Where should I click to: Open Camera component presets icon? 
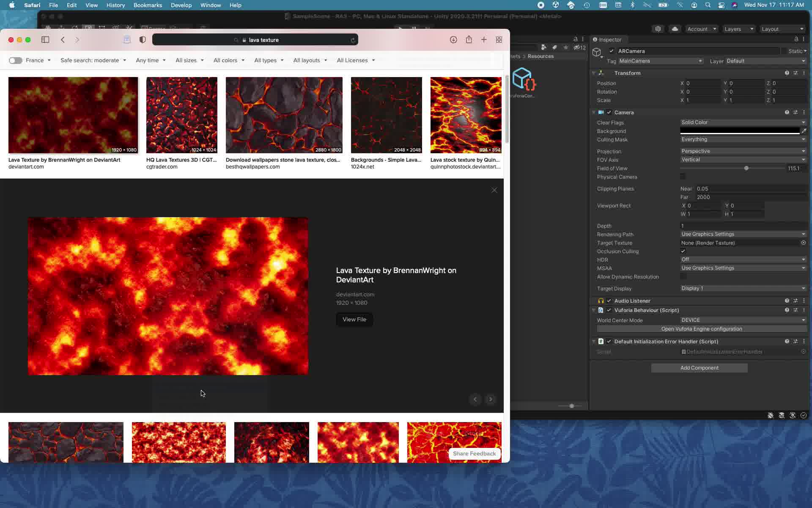pos(795,113)
